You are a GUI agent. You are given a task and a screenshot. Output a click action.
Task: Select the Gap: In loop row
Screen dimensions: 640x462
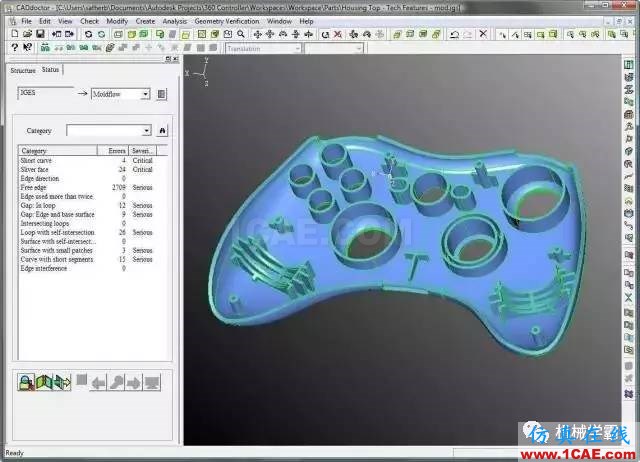tap(87, 206)
